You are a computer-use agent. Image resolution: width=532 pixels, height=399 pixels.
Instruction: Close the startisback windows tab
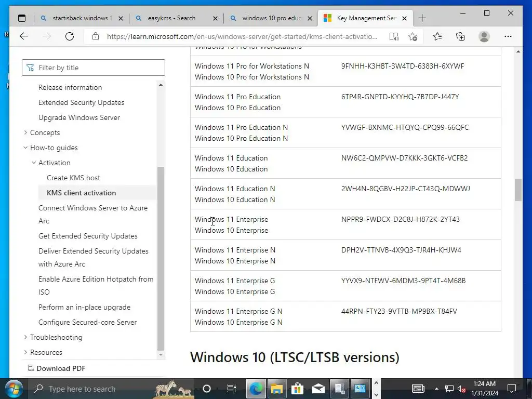pos(121,18)
